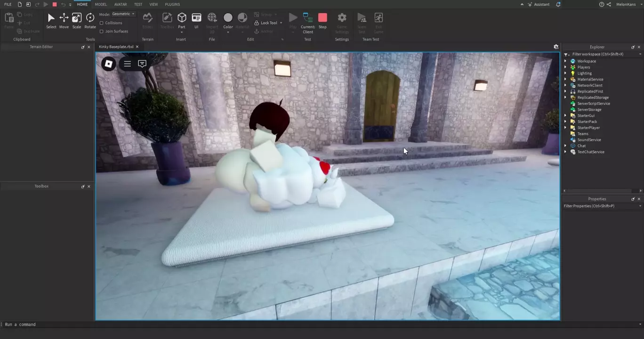
Task: Open the in-game chat bubble icon
Action: click(142, 64)
